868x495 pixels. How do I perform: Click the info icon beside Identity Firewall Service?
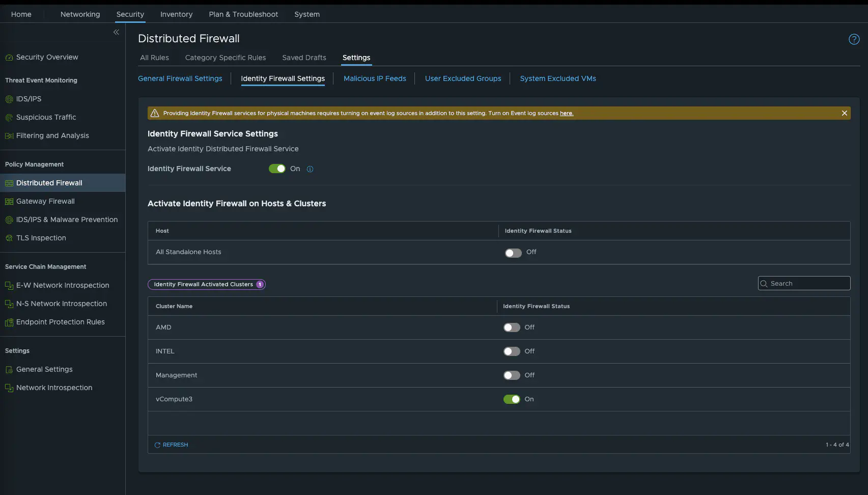310,169
